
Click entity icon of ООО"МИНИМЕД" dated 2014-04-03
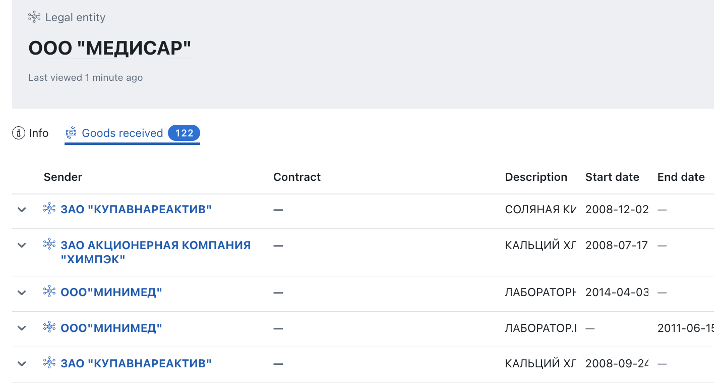click(x=49, y=291)
